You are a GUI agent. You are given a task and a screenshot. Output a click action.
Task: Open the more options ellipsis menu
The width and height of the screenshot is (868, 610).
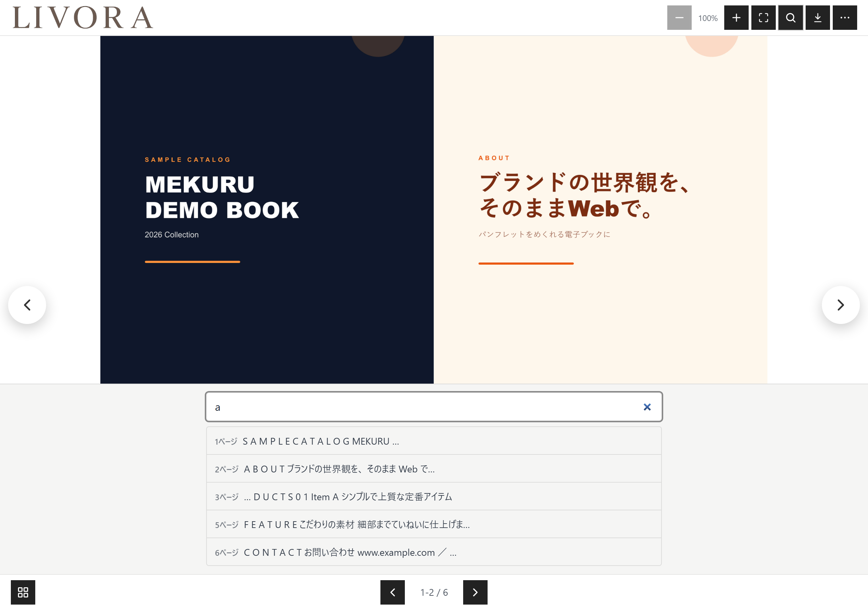(x=845, y=18)
